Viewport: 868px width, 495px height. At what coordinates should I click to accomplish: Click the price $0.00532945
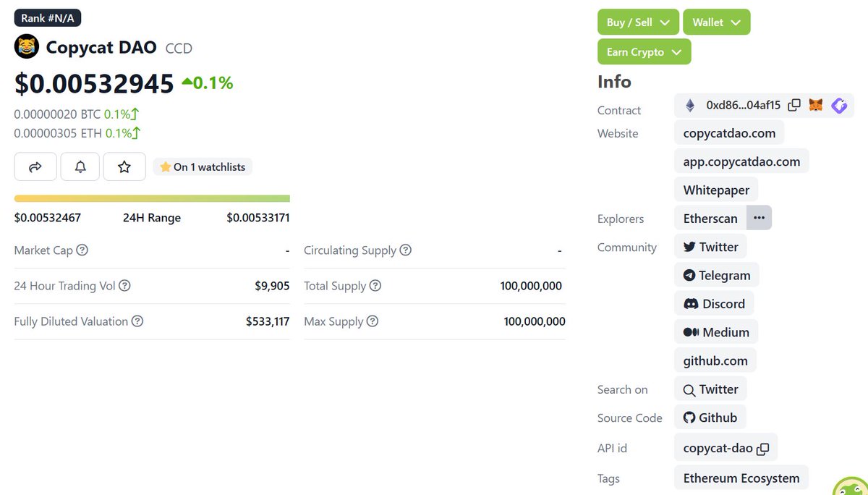94,84
